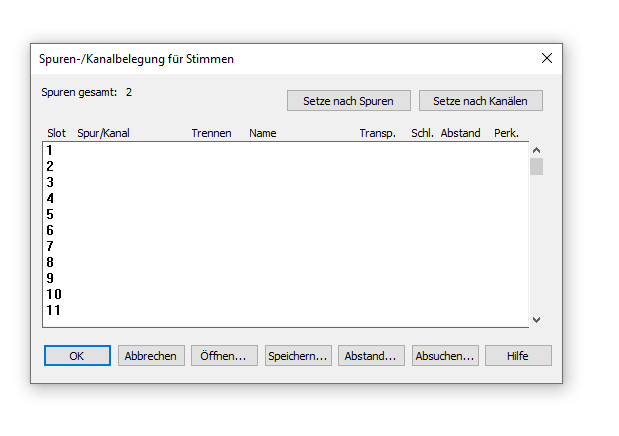This screenshot has width=619, height=436.
Task: Click the 'Name' column header
Action: [263, 133]
